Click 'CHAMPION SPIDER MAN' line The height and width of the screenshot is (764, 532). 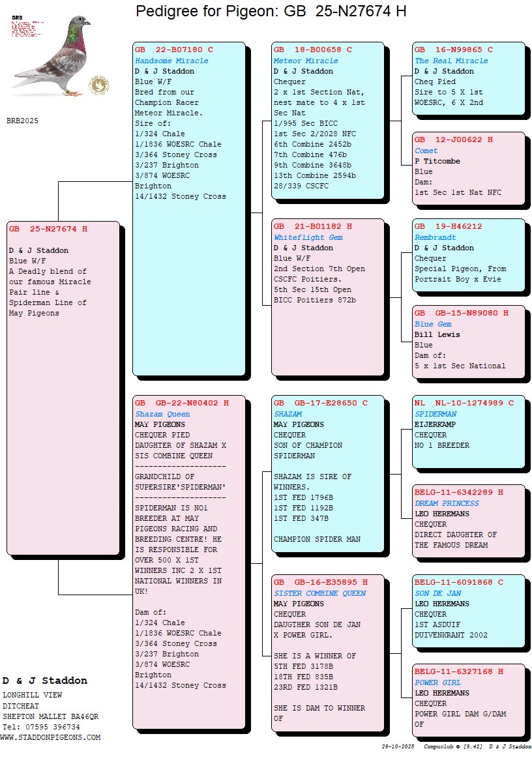[x=317, y=539]
